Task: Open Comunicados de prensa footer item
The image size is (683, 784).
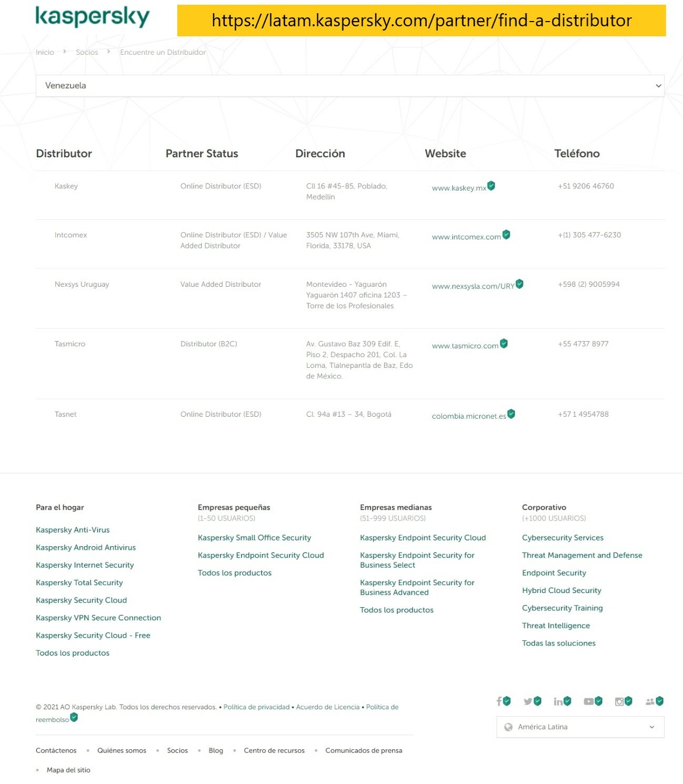Action: point(364,750)
